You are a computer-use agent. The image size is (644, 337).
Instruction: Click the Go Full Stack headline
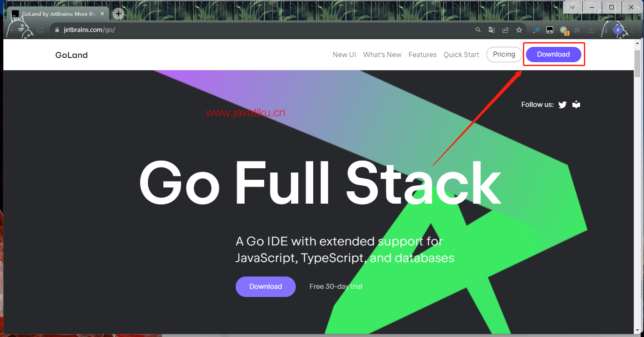tap(320, 183)
